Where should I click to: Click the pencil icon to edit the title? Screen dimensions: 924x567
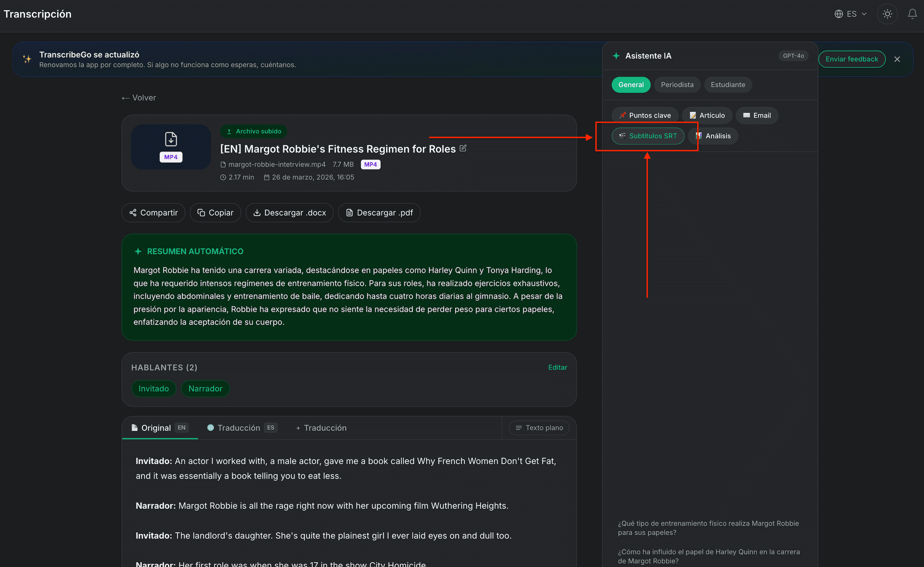point(463,148)
